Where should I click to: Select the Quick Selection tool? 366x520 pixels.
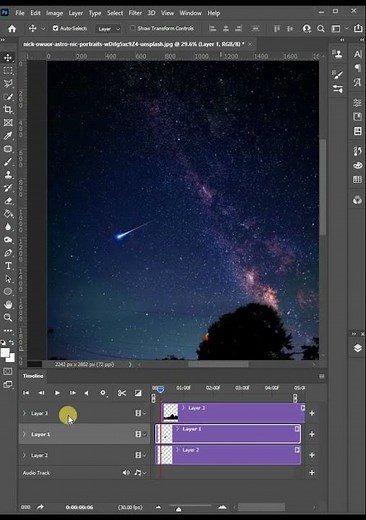(8, 97)
